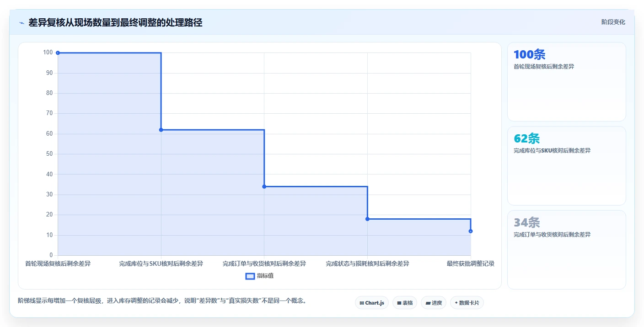Click the final data point at value 12
This screenshot has height=327, width=644.
[x=471, y=231]
